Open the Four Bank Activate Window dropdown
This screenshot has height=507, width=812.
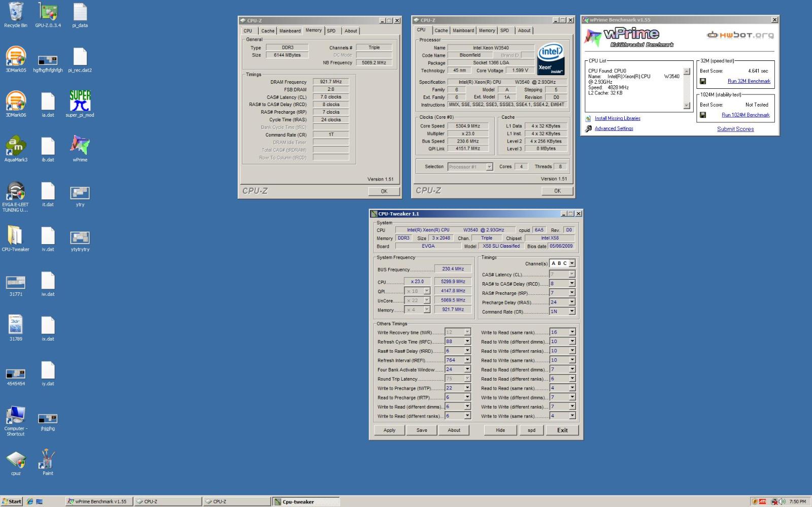pos(467,369)
